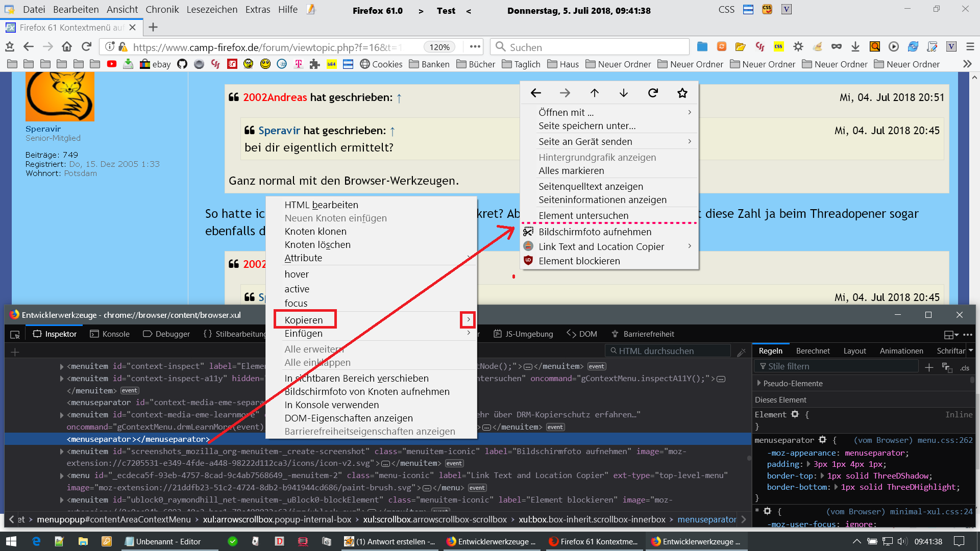Toggle the .cls class panel button
Screen dimensions: 980x551
pos(964,367)
